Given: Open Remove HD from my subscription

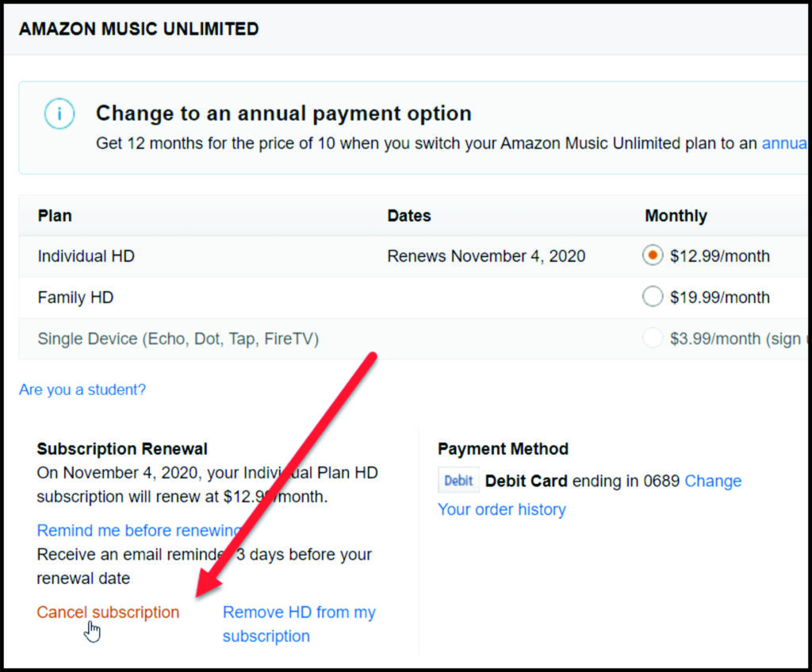Looking at the screenshot, I should coord(299,612).
